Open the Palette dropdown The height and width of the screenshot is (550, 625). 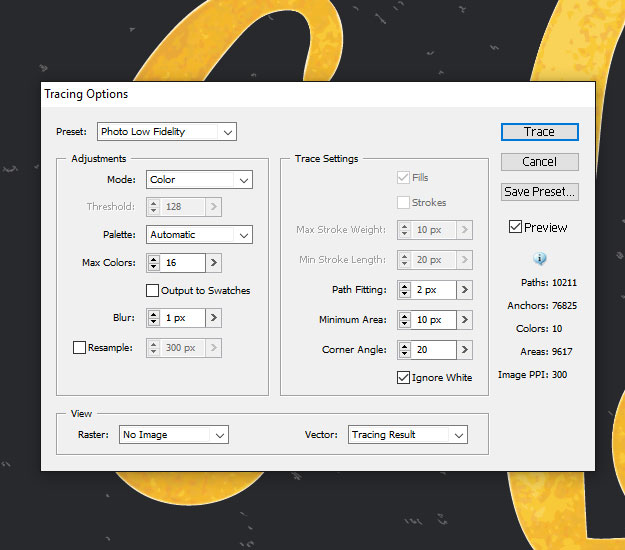click(x=199, y=235)
